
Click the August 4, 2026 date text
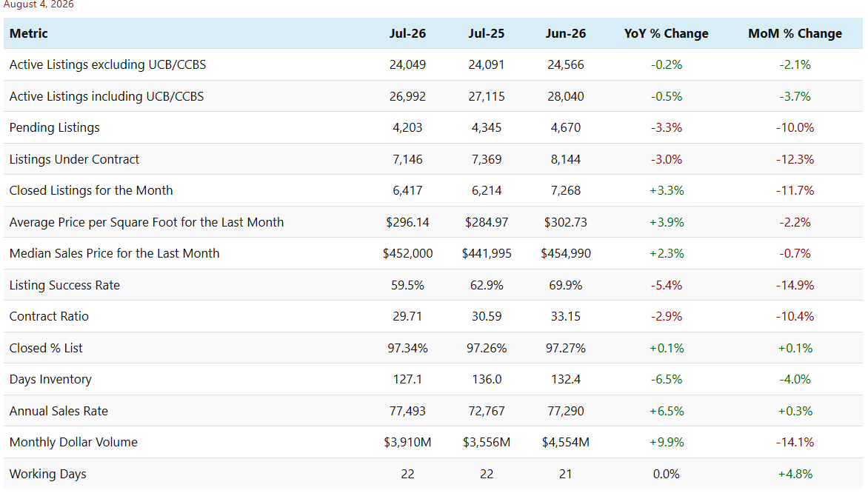pos(39,4)
